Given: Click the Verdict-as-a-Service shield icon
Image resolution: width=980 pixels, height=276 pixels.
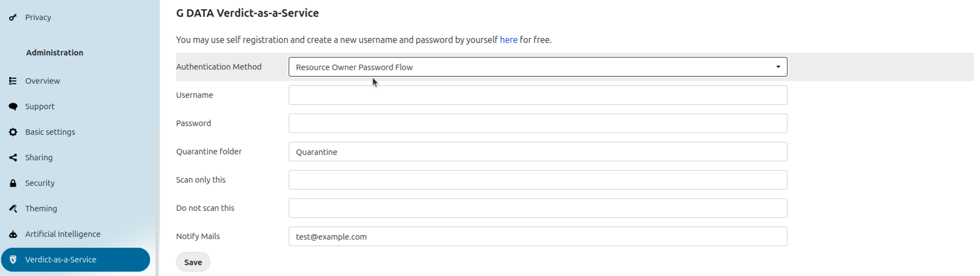Looking at the screenshot, I should [x=13, y=259].
